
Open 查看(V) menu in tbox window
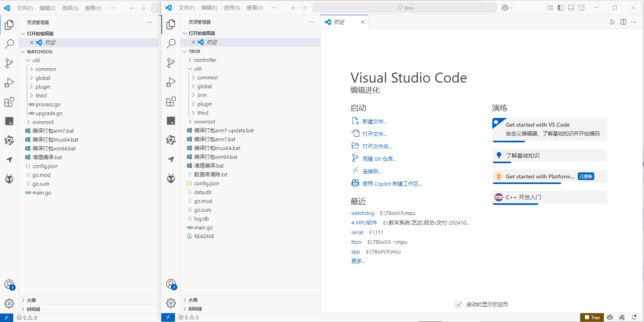point(255,8)
